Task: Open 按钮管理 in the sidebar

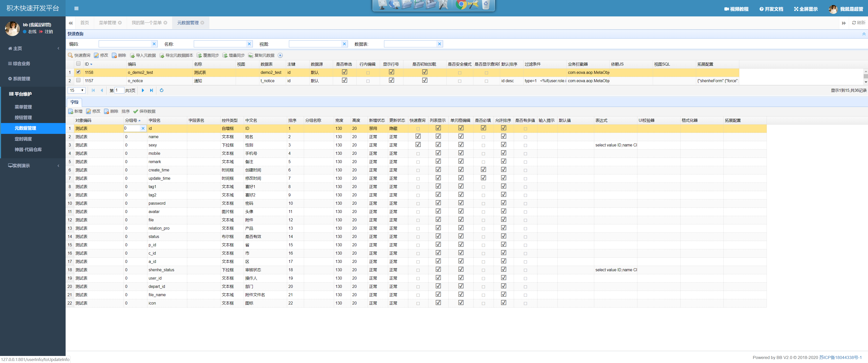Action: [x=23, y=117]
